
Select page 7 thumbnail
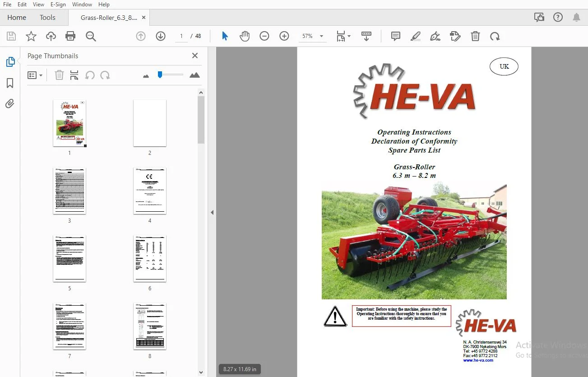(69, 326)
